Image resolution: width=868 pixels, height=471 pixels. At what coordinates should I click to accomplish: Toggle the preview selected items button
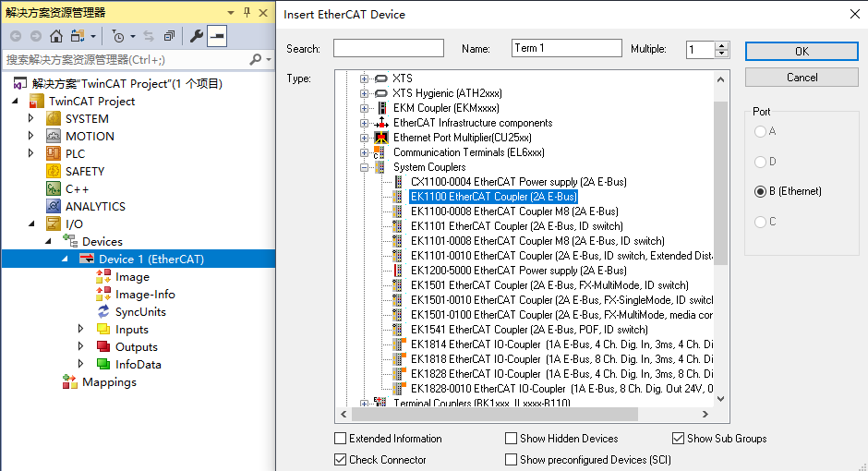(x=217, y=37)
